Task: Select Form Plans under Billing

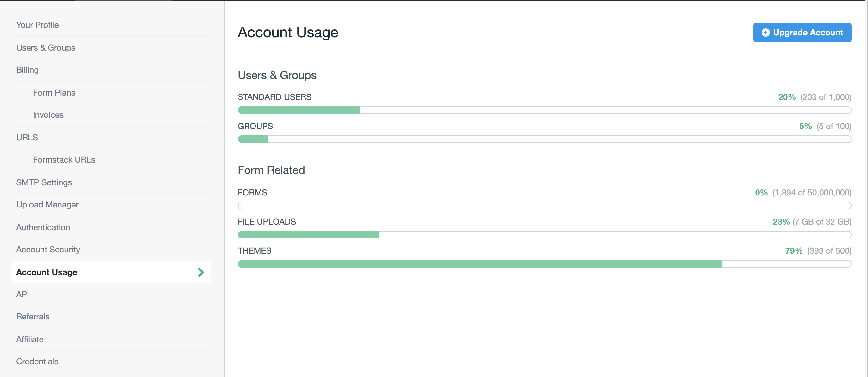Action: 54,93
